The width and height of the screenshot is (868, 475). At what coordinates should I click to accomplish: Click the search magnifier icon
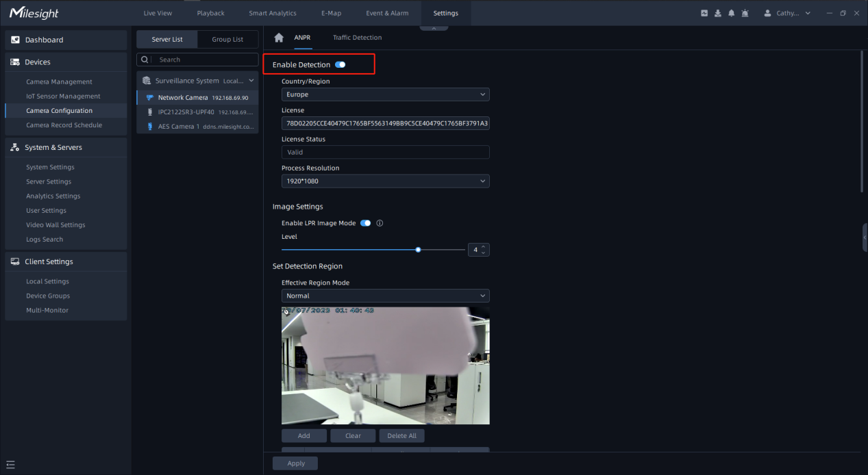[145, 60]
